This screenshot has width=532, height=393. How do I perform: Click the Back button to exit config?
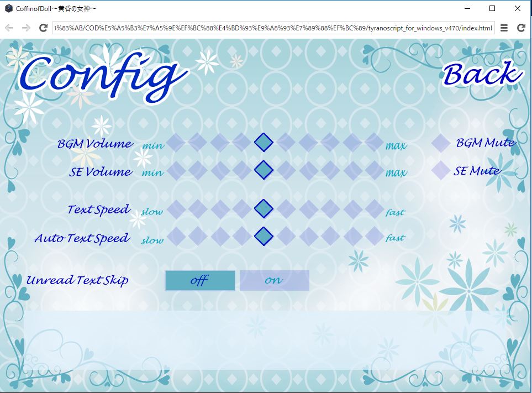tap(483, 74)
